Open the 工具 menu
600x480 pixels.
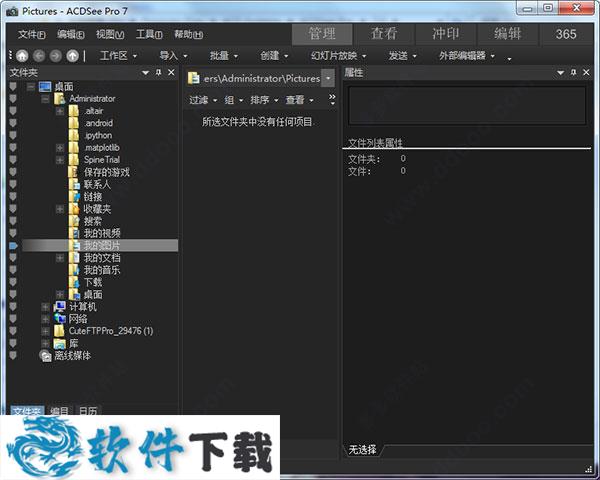[x=149, y=34]
